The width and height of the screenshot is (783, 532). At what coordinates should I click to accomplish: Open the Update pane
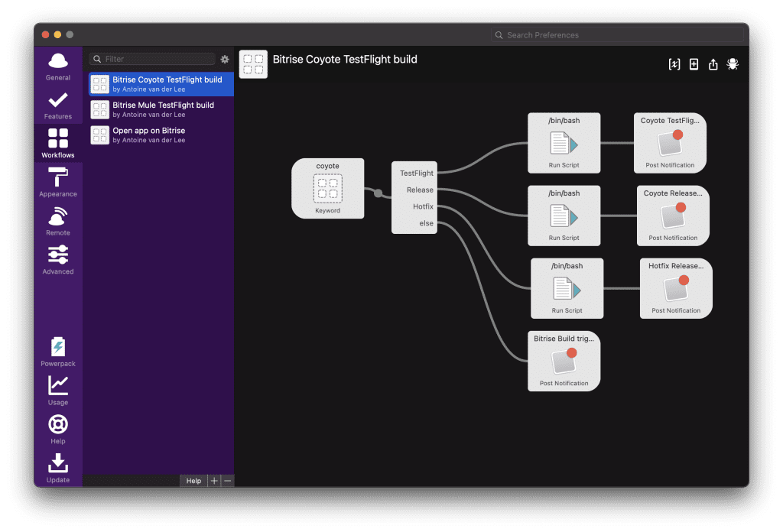(x=58, y=468)
